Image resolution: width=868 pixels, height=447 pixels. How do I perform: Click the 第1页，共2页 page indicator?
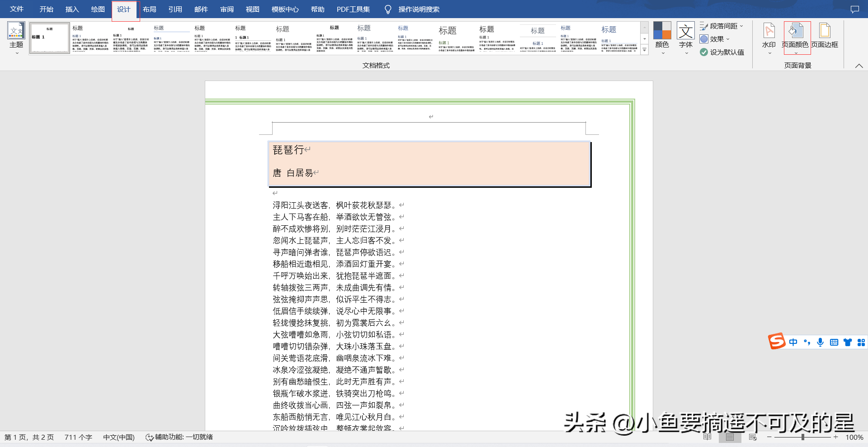point(29,437)
